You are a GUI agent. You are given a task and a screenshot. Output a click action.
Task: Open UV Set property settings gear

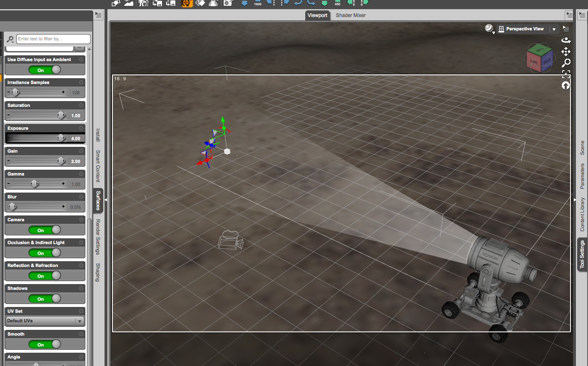81,311
